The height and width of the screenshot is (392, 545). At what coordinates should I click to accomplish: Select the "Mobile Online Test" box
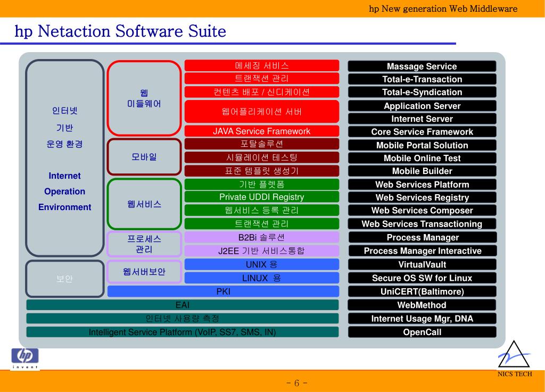point(422,158)
